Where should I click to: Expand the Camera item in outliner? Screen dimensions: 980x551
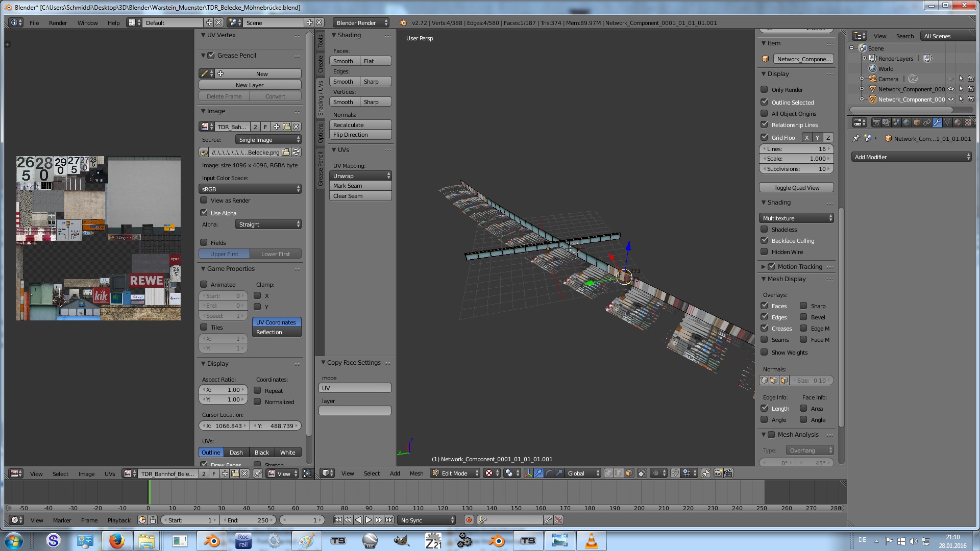[x=862, y=79]
